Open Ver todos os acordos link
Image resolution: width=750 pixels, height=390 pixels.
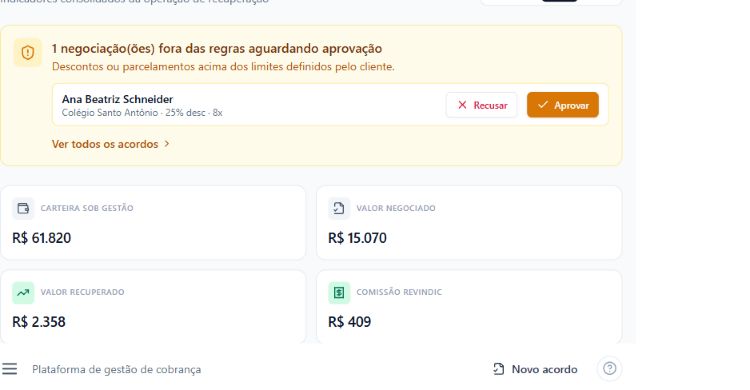(105, 144)
